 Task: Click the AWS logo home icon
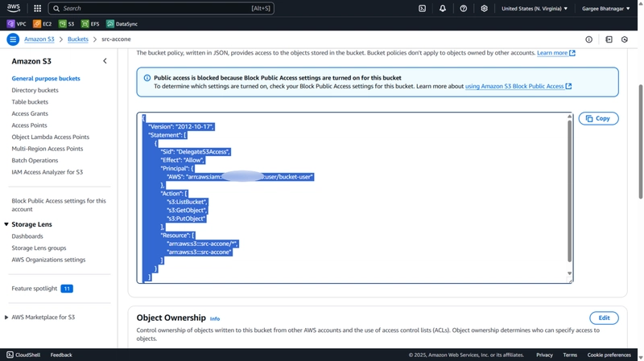[13, 8]
